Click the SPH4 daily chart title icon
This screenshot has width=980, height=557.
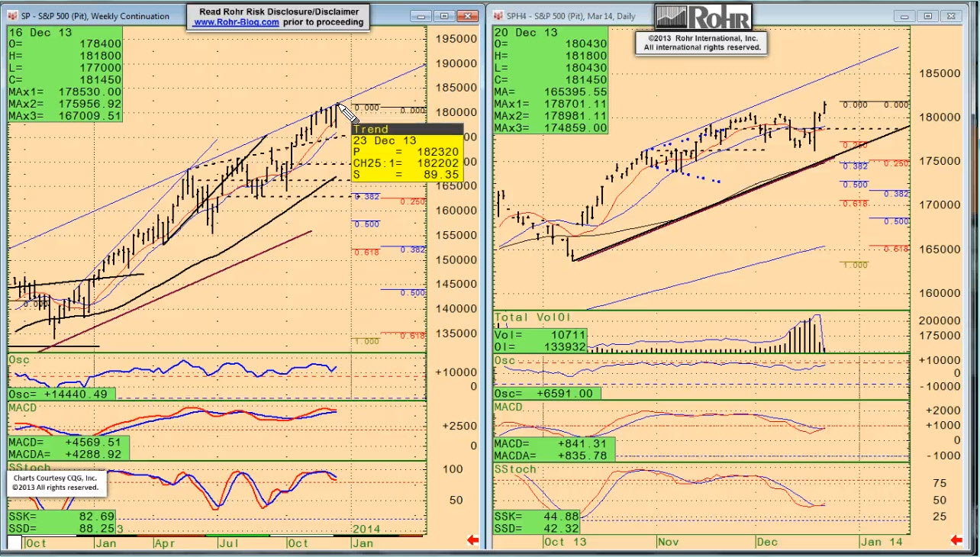(498, 15)
